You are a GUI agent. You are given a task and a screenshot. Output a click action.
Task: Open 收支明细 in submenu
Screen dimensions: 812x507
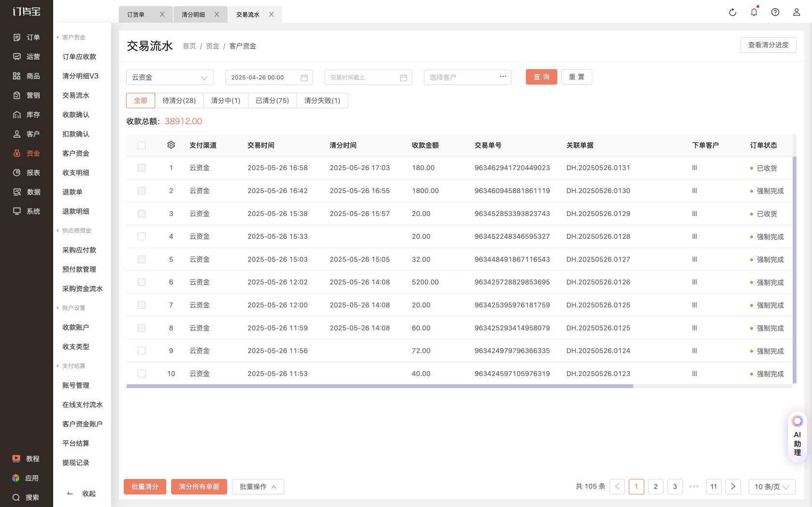click(x=76, y=173)
